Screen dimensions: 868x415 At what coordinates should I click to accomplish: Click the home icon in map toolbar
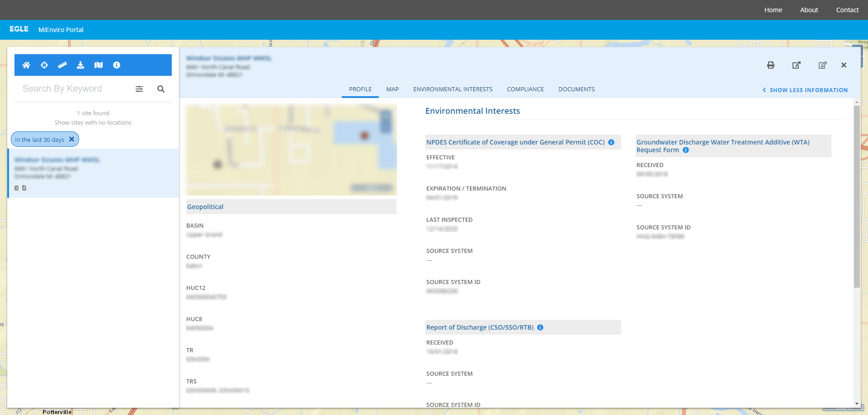point(26,65)
